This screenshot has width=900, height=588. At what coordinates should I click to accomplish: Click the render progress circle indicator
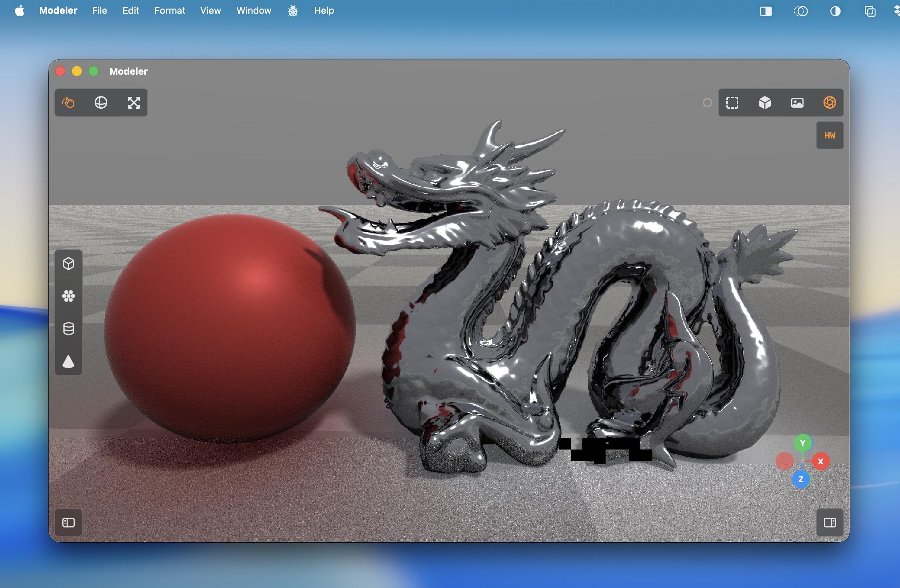tap(707, 103)
